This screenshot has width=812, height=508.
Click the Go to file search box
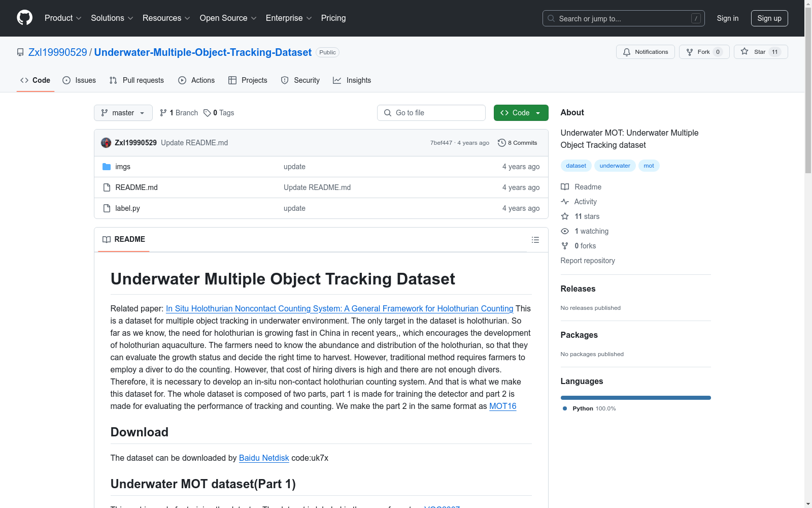click(x=431, y=112)
